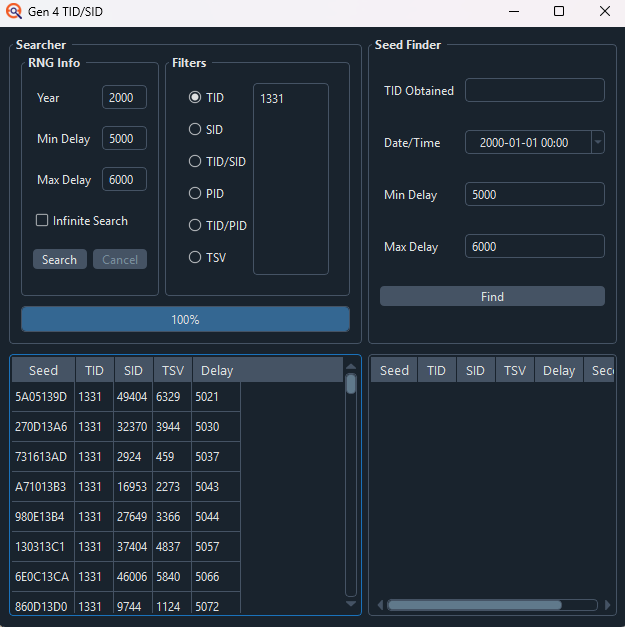
Task: Focus the Year input field
Action: [x=124, y=97]
